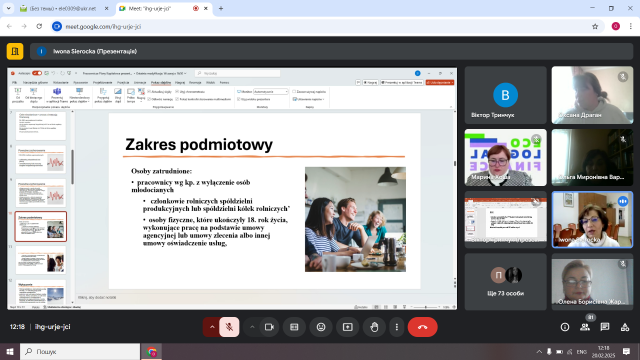640x360 pixels.
Task: View site information icon in address bar
Action: pos(57,26)
